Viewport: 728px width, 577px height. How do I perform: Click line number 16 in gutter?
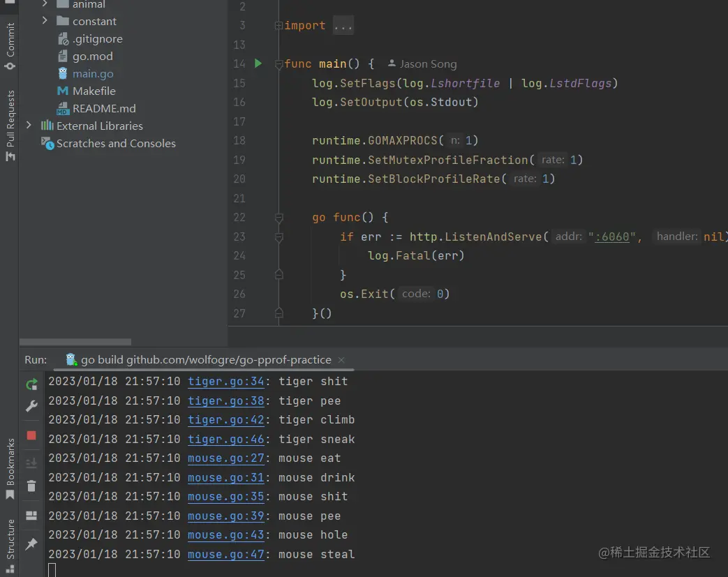(239, 102)
